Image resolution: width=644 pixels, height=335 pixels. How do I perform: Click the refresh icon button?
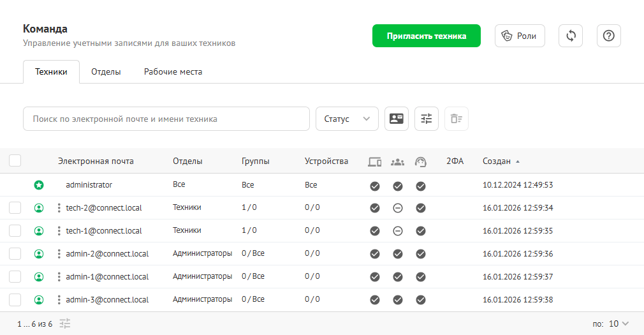(x=571, y=36)
